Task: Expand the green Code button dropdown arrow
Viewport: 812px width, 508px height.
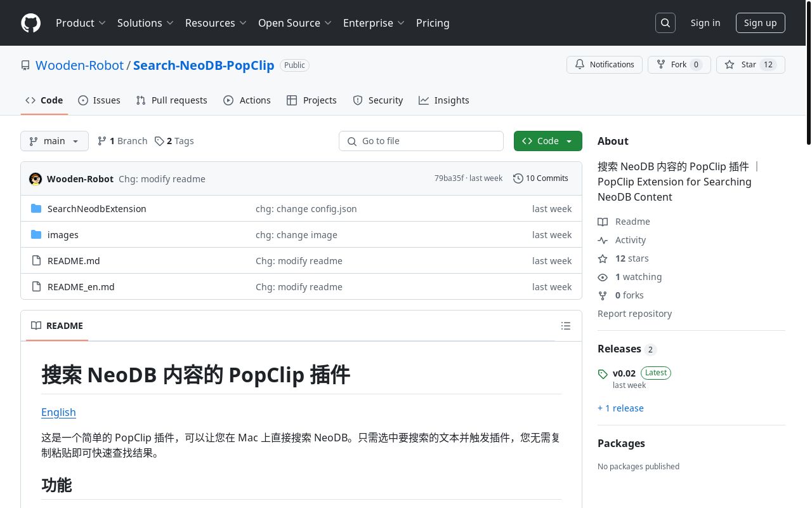Action: click(568, 141)
